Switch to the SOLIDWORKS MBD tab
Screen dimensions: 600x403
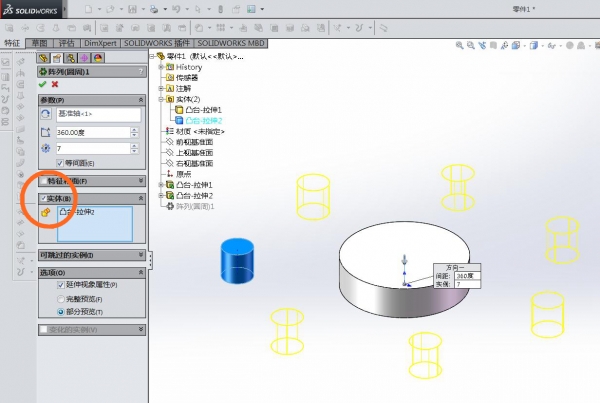tap(231, 43)
